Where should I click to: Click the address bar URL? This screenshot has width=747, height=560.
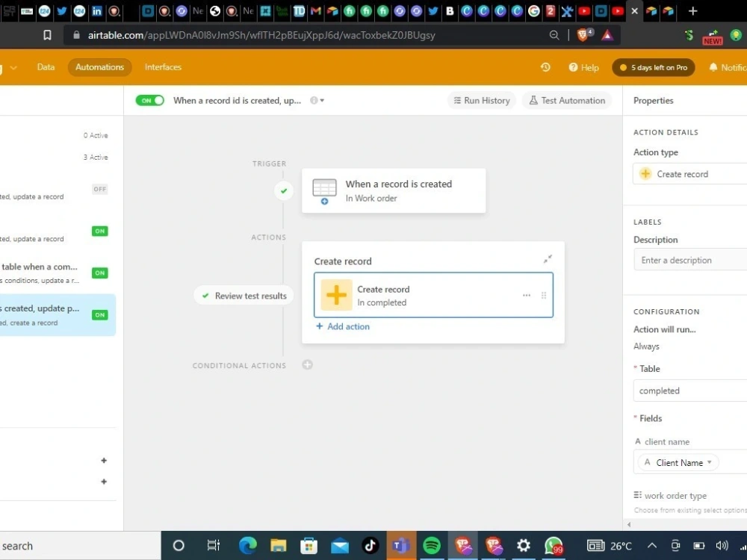261,35
